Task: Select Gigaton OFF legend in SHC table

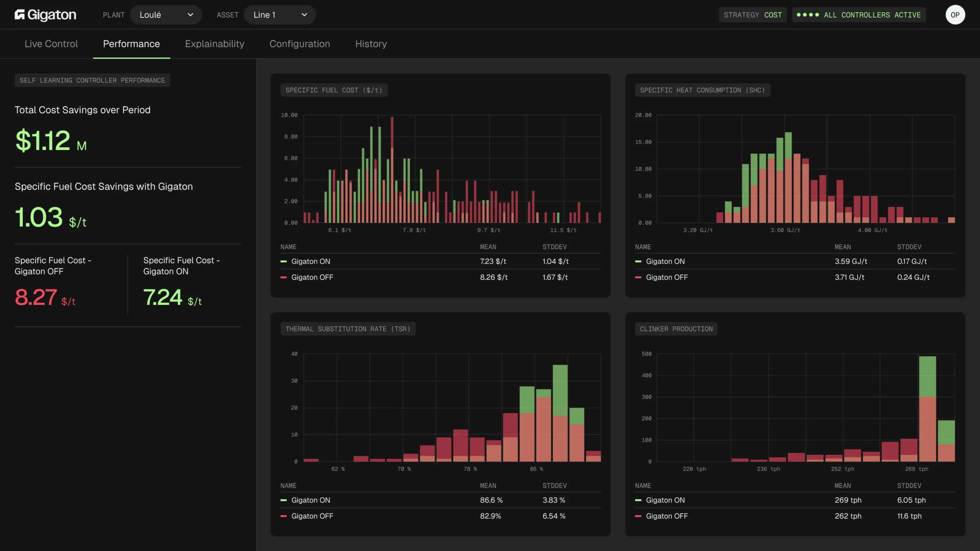Action: (x=661, y=277)
